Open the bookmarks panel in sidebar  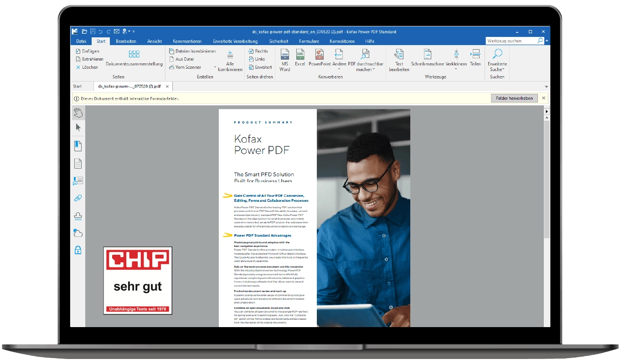point(78,146)
